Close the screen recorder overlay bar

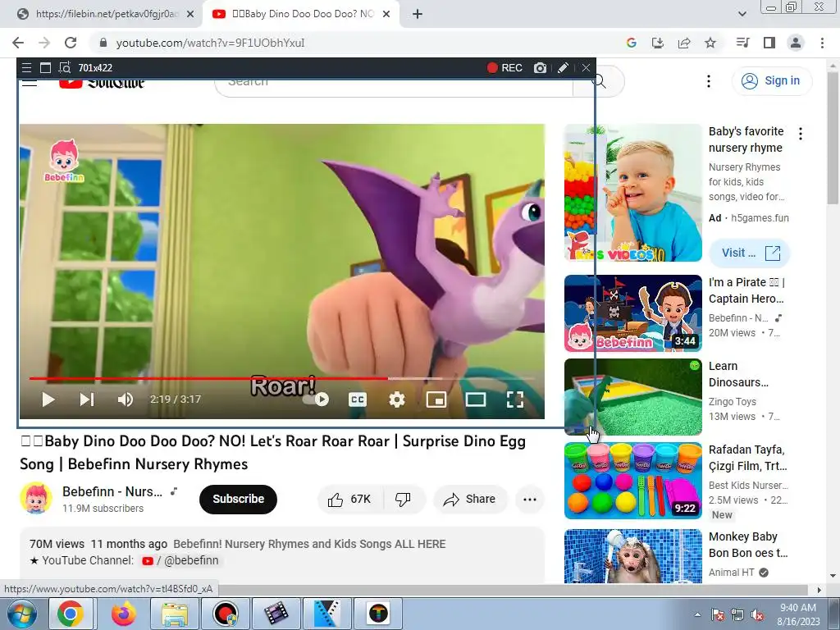[586, 68]
